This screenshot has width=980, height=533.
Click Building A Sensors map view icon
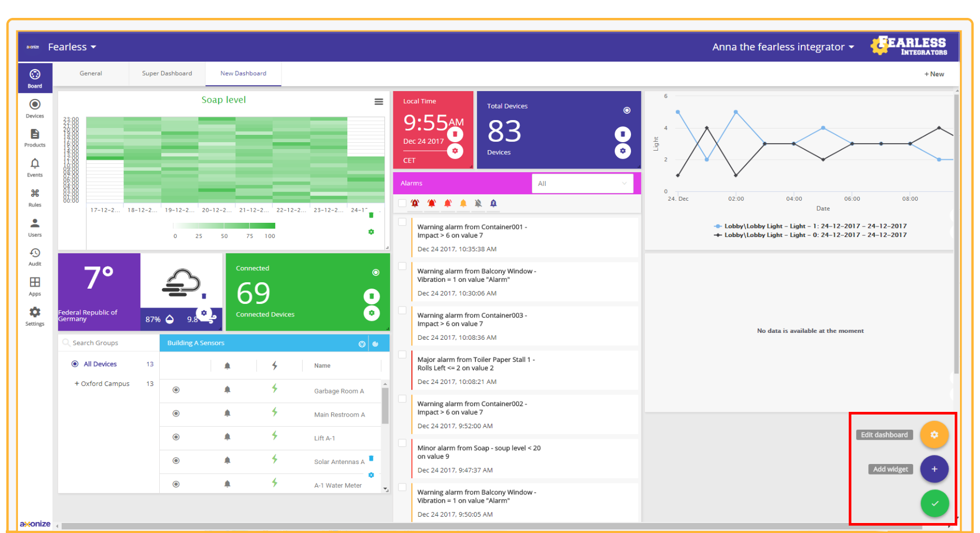(x=362, y=344)
